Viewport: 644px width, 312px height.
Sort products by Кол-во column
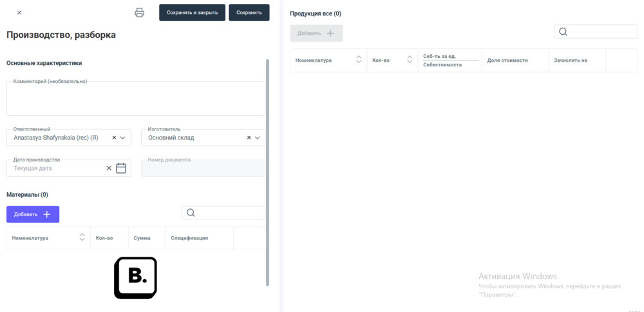(x=410, y=60)
